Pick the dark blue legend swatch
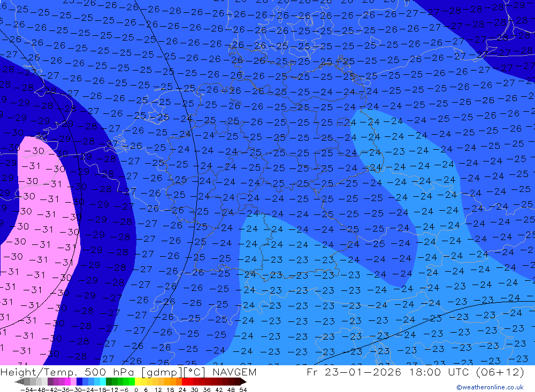Image resolution: width=535 pixels, height=392 pixels. tap(79, 381)
